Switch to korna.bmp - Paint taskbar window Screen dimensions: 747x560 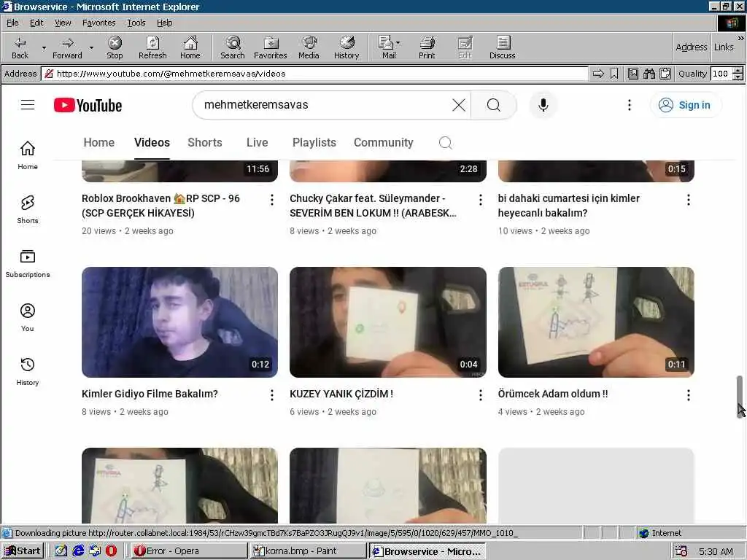(x=308, y=551)
